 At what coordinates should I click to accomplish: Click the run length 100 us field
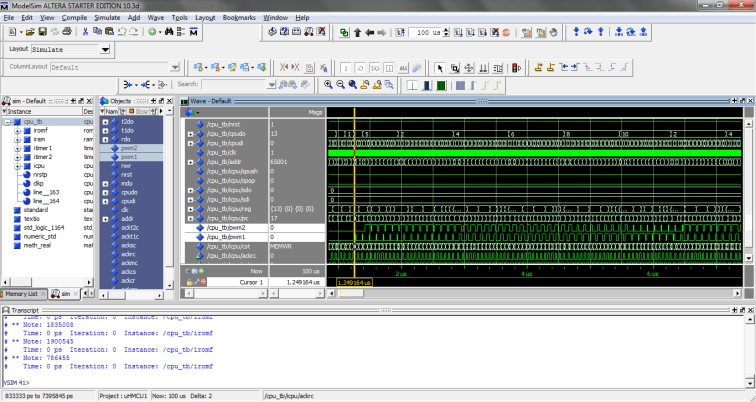[426, 33]
